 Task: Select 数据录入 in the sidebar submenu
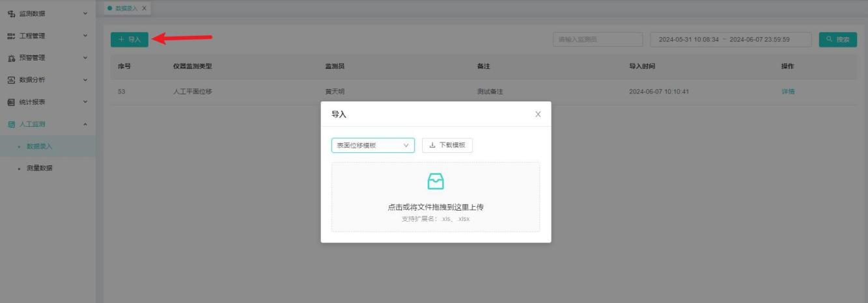(x=39, y=146)
